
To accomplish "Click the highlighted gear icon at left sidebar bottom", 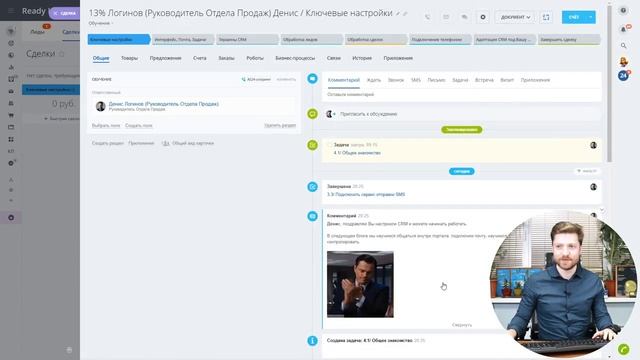I will 11,218.
